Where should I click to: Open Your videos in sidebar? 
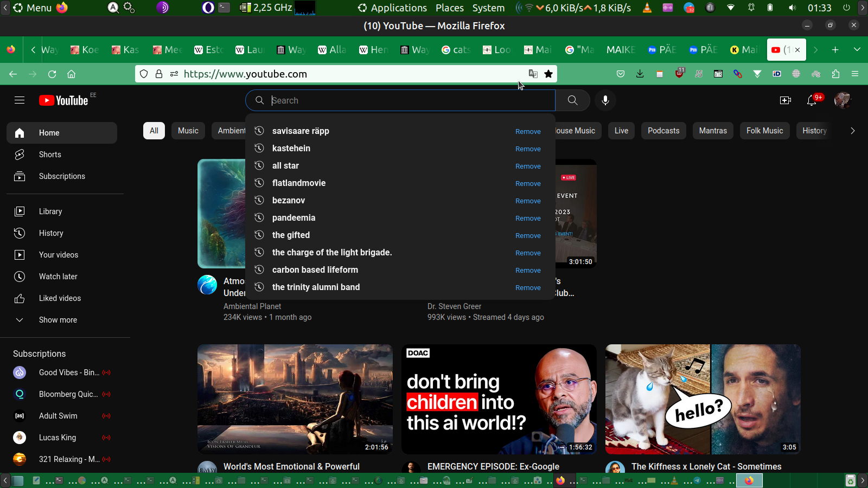[62, 255]
